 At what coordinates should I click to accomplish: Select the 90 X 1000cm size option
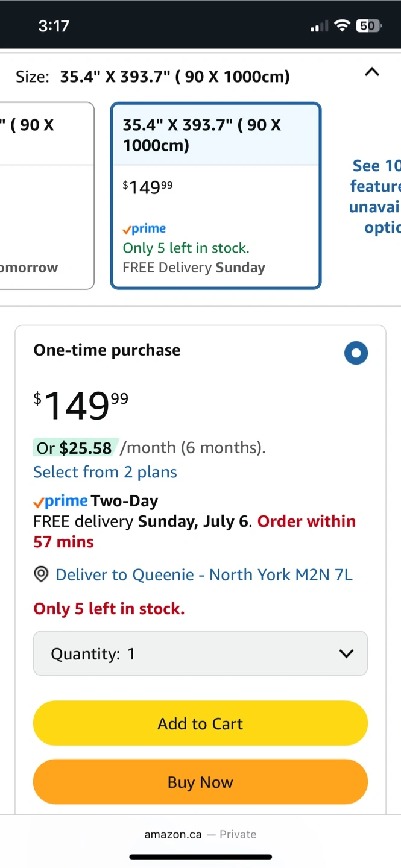tap(215, 196)
